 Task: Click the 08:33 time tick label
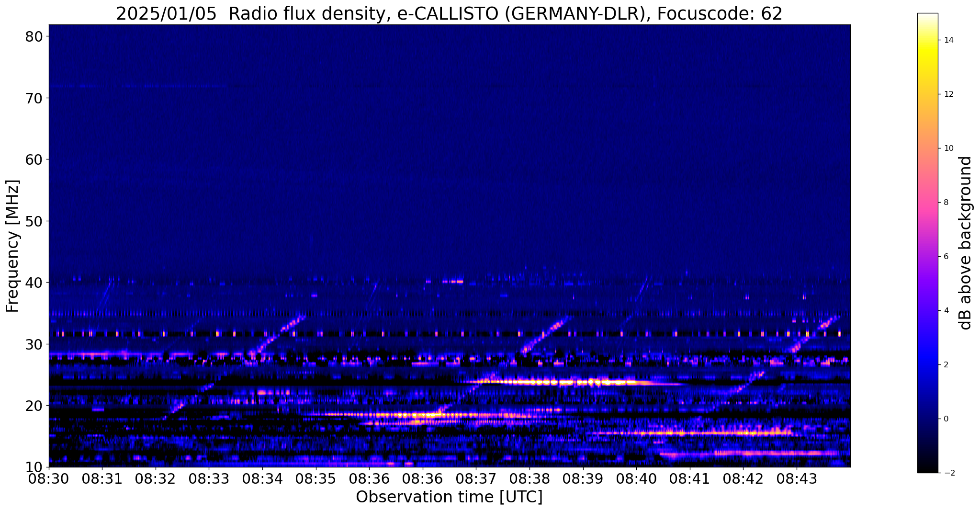209,479
